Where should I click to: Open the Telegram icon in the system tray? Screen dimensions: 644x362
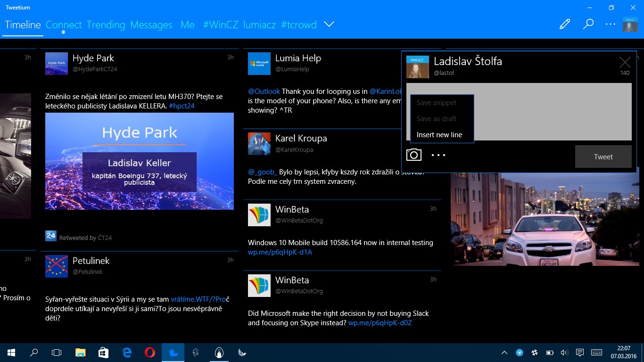(x=520, y=353)
